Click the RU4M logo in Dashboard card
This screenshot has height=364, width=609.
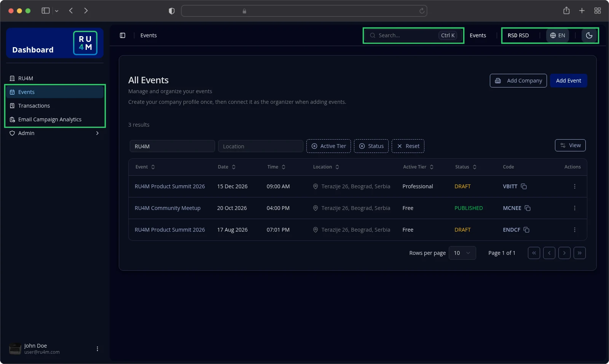85,43
